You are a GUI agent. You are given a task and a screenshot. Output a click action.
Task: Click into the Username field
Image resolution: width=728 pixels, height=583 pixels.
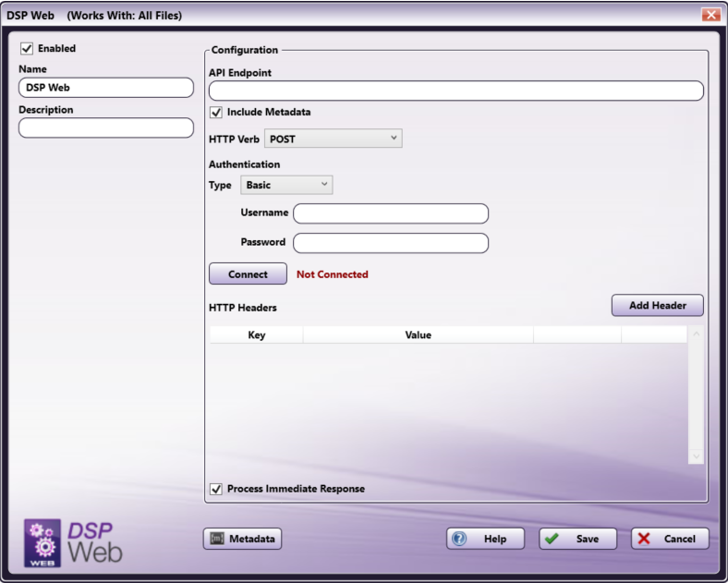pos(390,213)
